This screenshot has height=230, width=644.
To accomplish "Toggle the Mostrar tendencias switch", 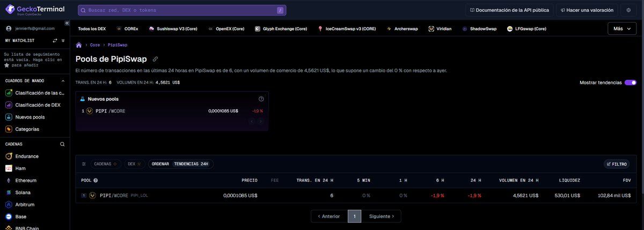I will click(631, 83).
